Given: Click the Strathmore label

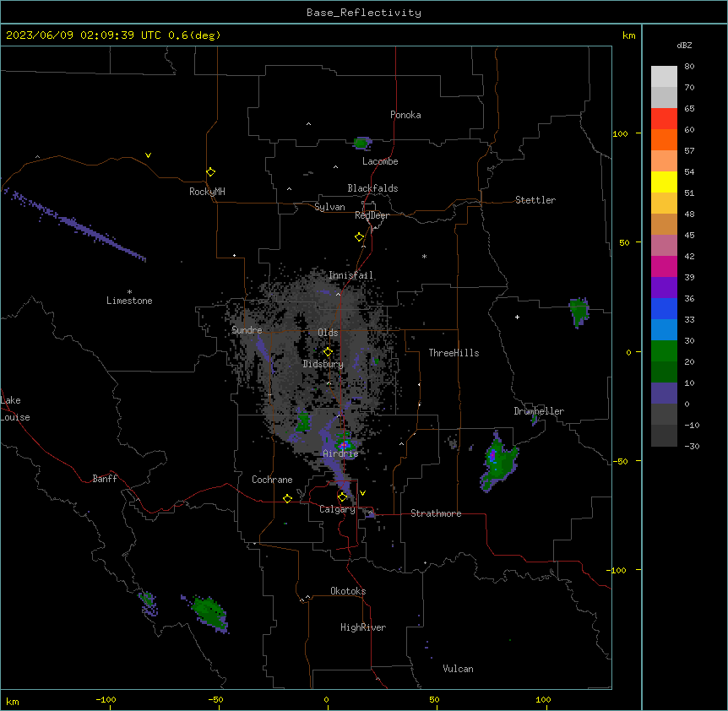Looking at the screenshot, I should [x=436, y=513].
